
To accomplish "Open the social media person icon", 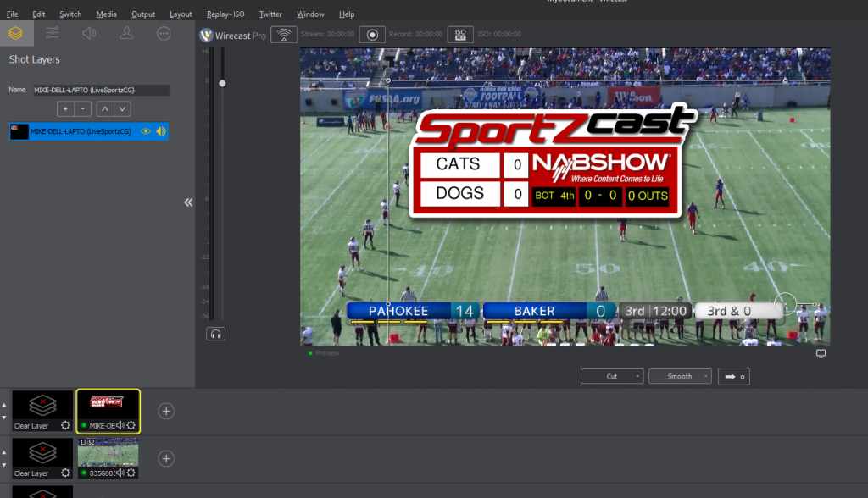I will [x=127, y=34].
